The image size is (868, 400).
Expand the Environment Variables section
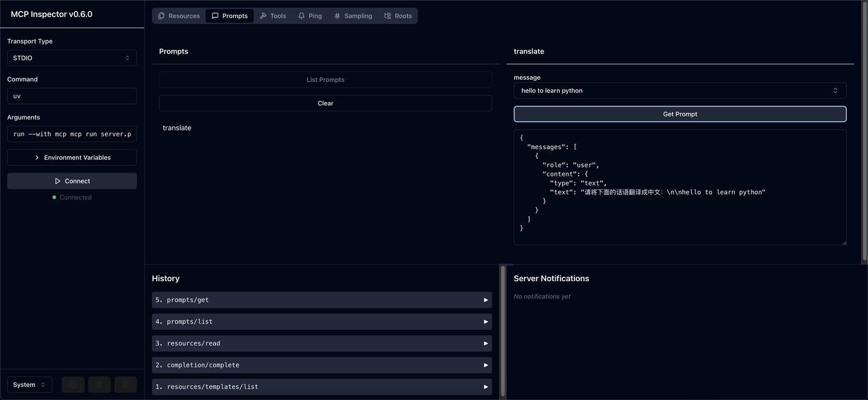pyautogui.click(x=72, y=157)
